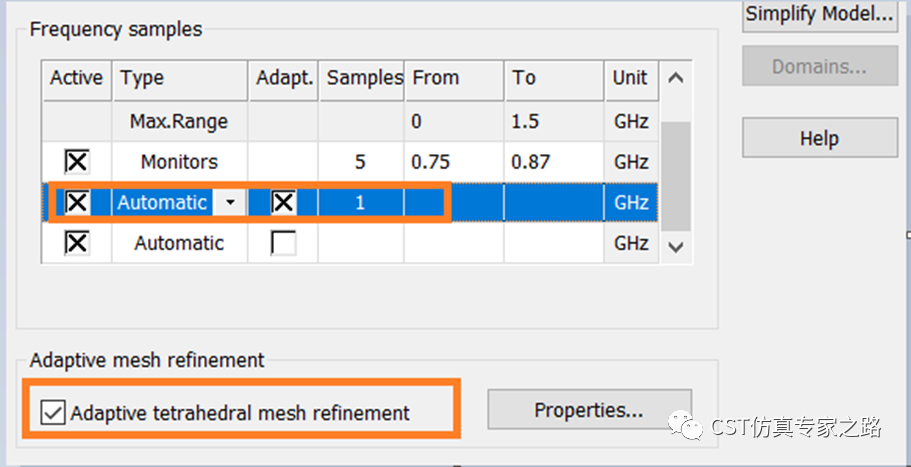Toggle Active checkbox in last Automatic row
This screenshot has width=911, height=467.
[77, 243]
